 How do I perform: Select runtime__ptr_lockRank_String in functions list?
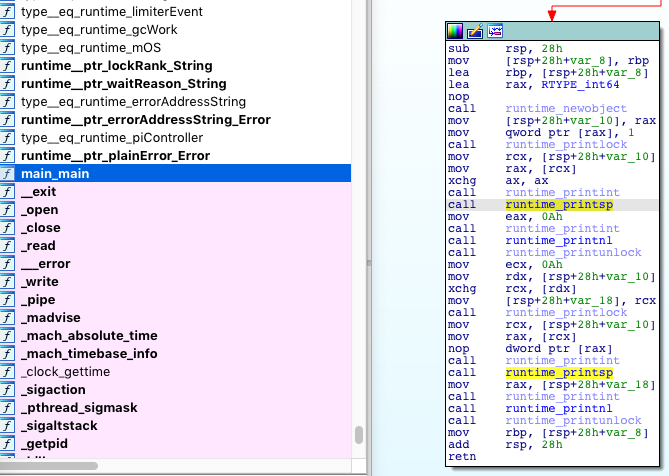pos(175,66)
